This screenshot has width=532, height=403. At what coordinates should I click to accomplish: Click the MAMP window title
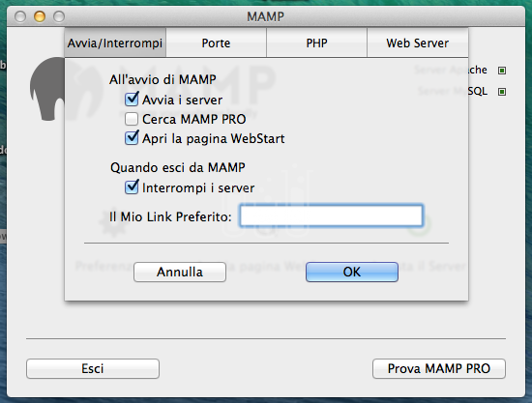(x=265, y=16)
